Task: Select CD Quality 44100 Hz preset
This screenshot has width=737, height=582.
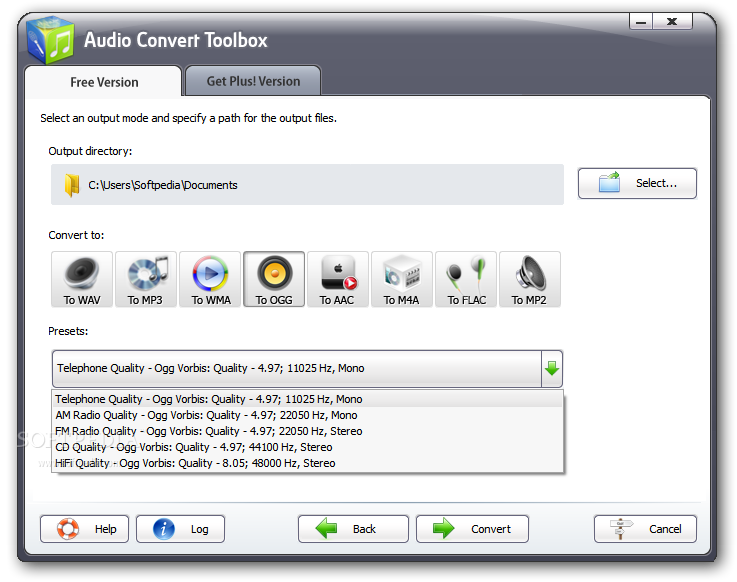Action: coord(308,447)
